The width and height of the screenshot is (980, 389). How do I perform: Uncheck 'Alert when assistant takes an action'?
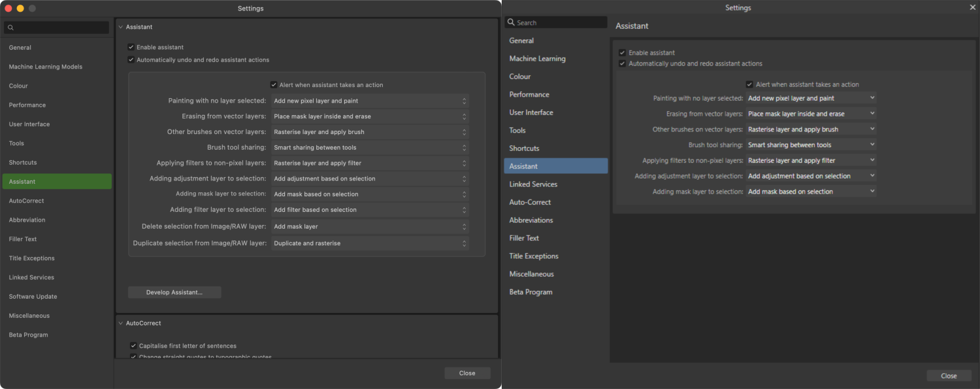pos(274,84)
